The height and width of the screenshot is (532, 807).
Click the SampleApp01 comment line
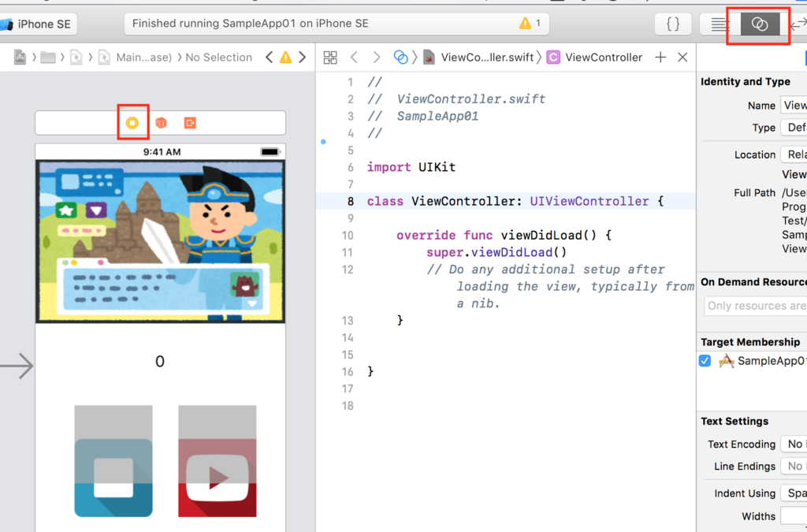point(423,116)
